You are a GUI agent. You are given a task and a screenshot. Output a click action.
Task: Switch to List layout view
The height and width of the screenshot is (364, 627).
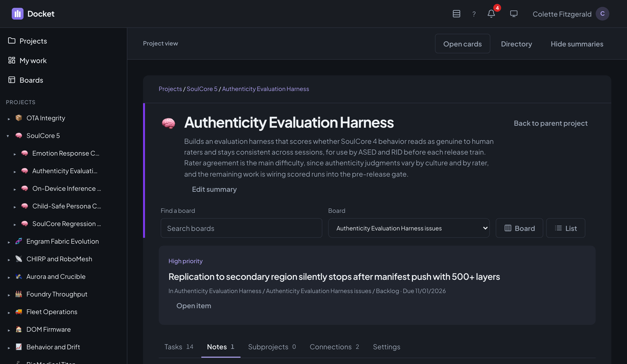566,228
